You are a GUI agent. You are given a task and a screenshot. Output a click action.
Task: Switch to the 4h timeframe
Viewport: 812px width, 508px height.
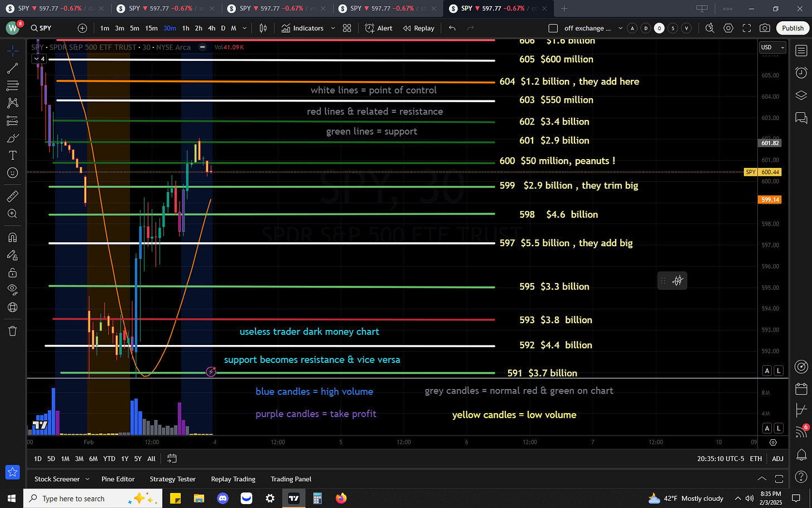click(211, 28)
